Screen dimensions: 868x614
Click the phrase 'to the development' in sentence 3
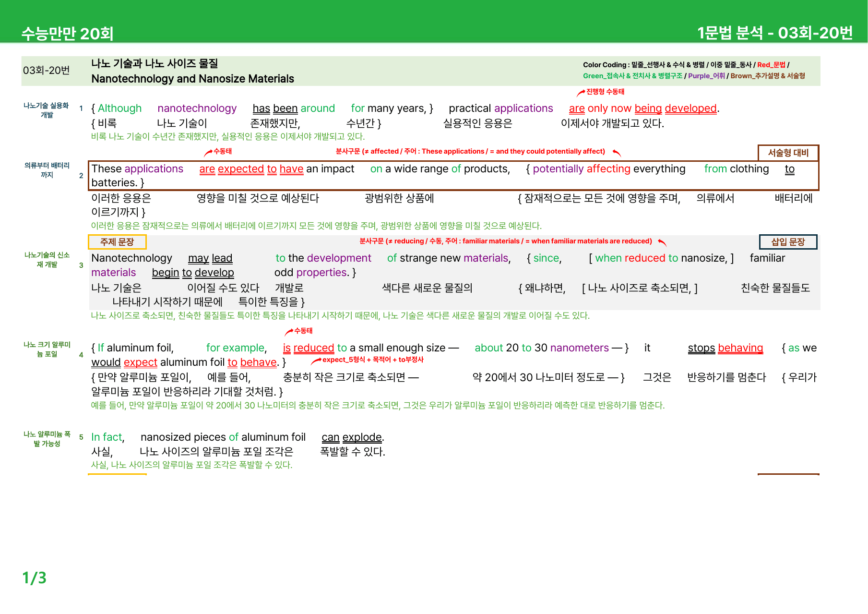(x=323, y=258)
